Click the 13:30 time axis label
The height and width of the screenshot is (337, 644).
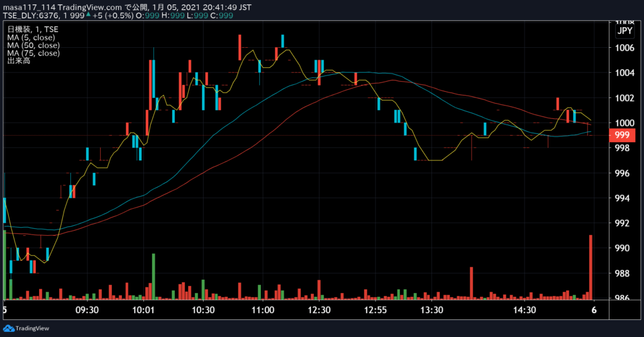click(x=431, y=310)
